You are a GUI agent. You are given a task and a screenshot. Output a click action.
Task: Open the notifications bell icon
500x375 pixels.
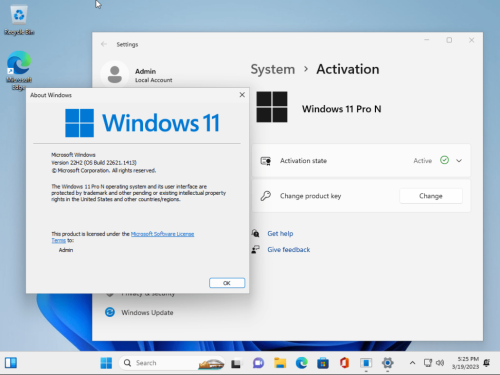[487, 363]
